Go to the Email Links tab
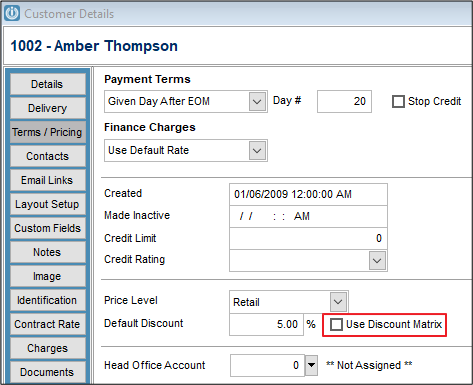 [x=47, y=180]
